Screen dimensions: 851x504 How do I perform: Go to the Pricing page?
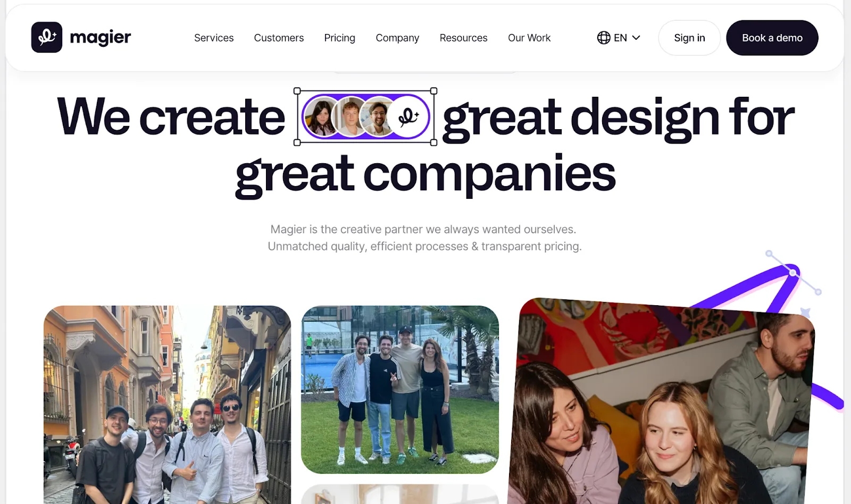[339, 38]
